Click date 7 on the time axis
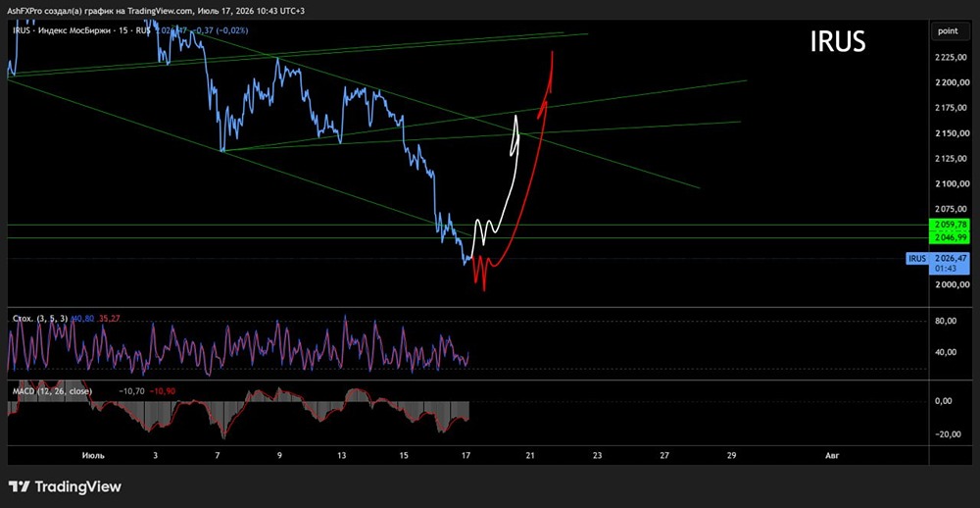The height and width of the screenshot is (508, 980). click(x=217, y=455)
